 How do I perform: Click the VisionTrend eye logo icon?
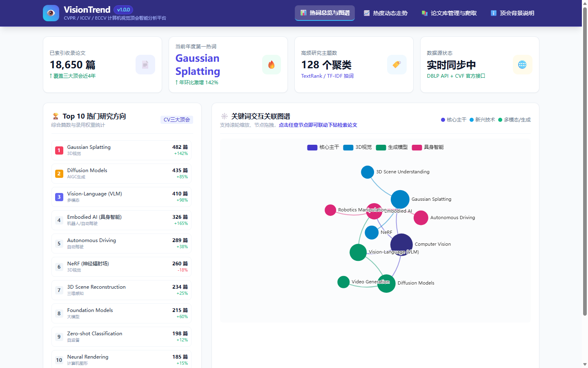(x=51, y=13)
